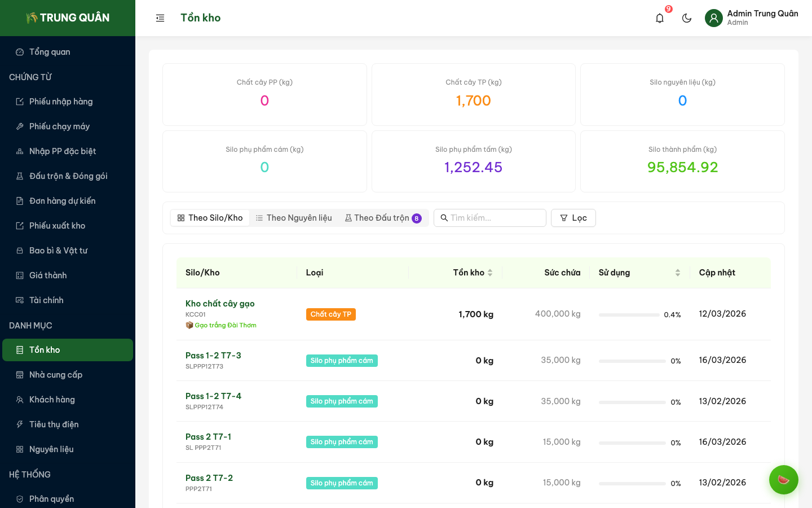Collapse sidebar using the menu fold icon
The image size is (812, 508).
pyautogui.click(x=160, y=18)
